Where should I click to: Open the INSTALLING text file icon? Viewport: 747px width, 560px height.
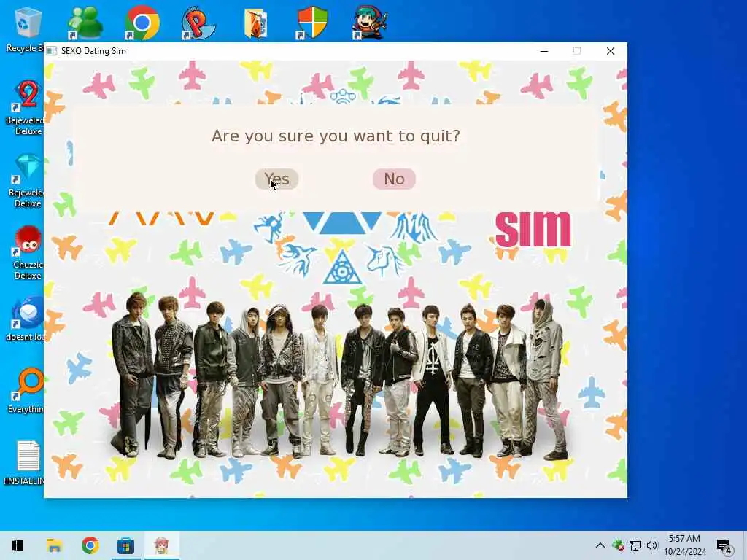pos(25,463)
